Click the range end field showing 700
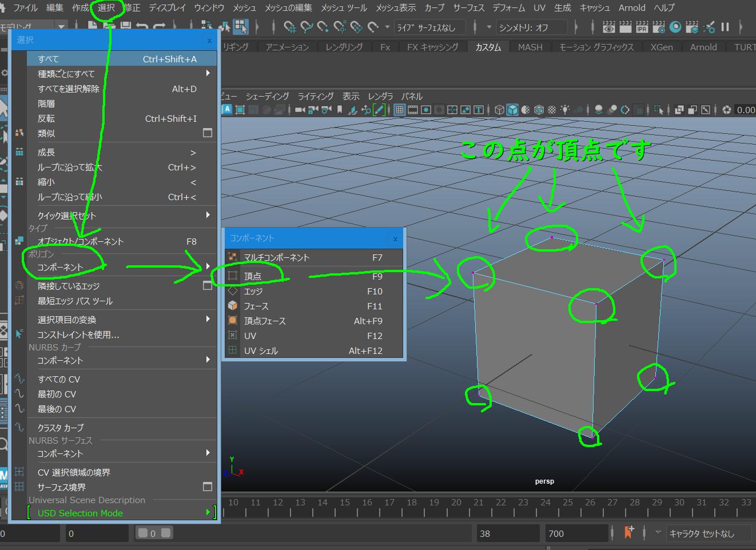Screen dimensions: 756x550 (x=576, y=533)
